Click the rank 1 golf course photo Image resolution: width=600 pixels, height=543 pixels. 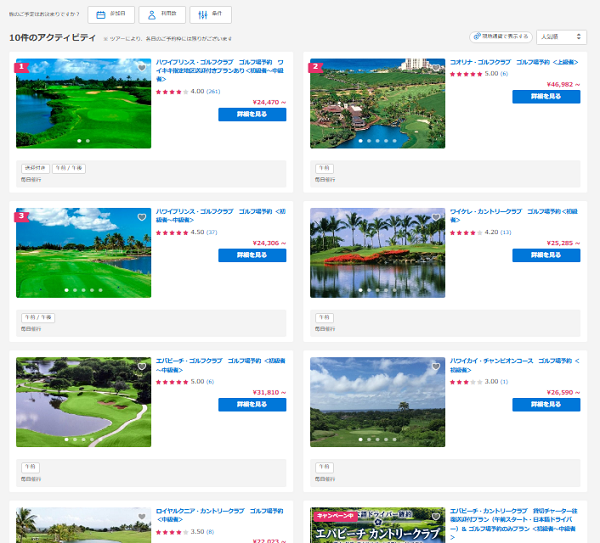click(83, 103)
